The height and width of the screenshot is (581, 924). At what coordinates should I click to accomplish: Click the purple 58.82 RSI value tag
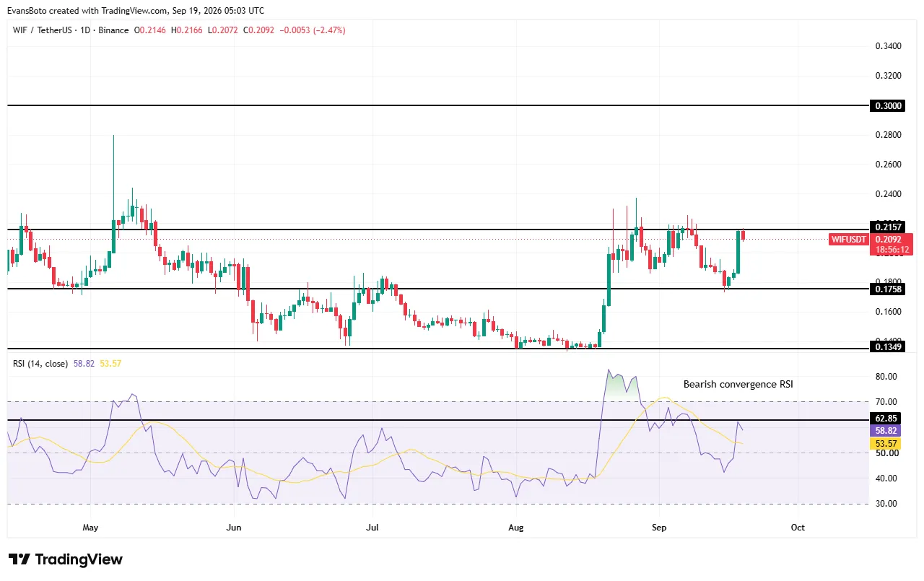pos(886,430)
